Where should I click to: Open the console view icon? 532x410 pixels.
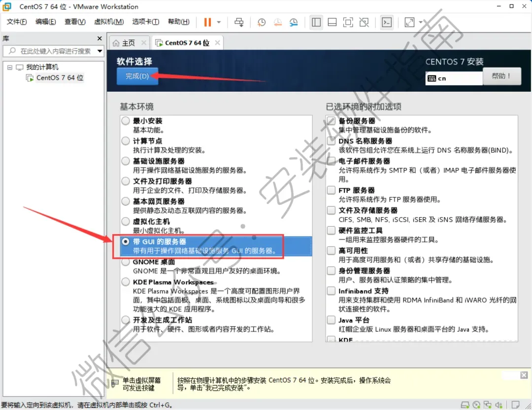387,22
